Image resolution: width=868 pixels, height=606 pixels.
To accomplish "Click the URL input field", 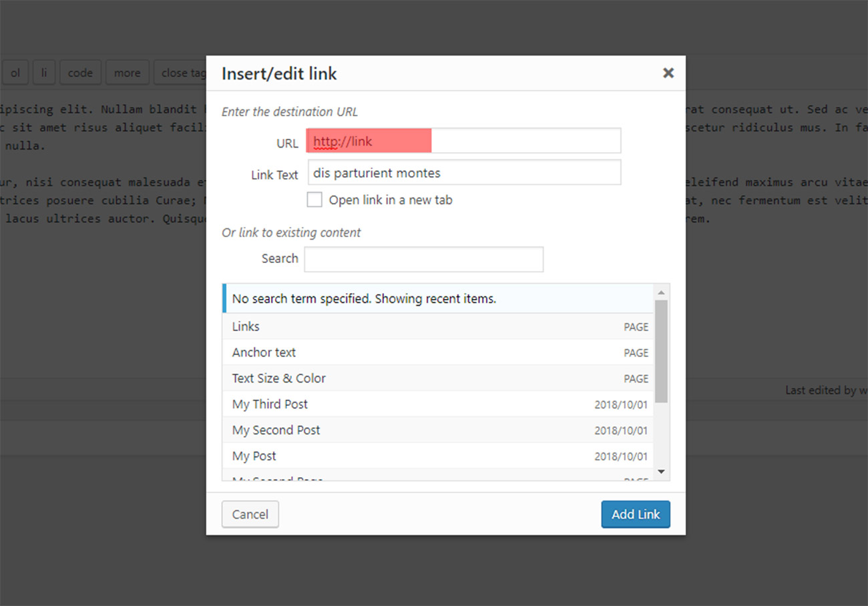I will (x=463, y=141).
